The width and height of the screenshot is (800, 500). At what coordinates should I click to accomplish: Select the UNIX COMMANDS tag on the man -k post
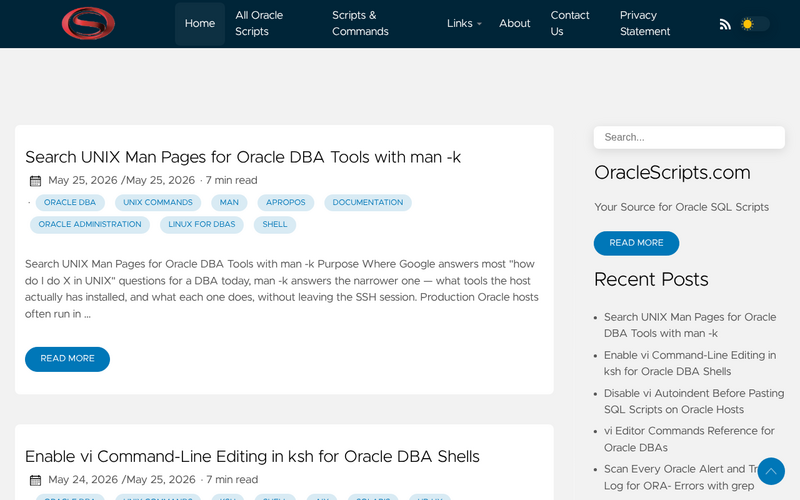click(158, 203)
